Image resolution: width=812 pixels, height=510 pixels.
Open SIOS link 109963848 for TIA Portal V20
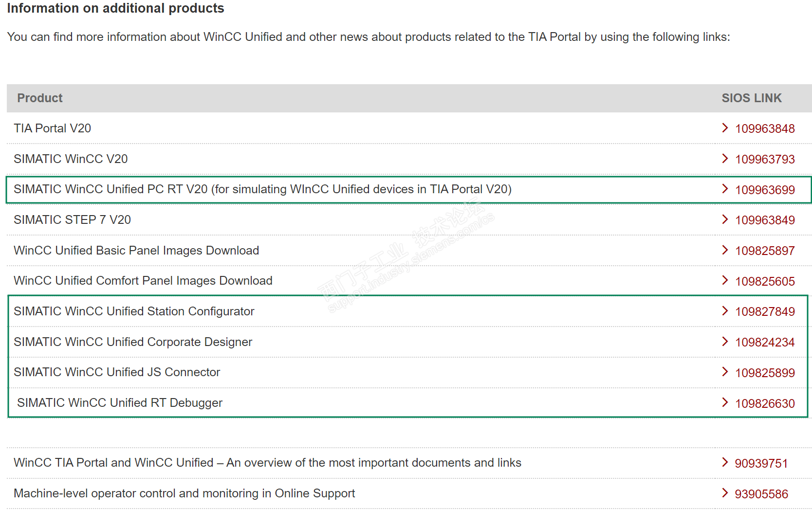(764, 129)
